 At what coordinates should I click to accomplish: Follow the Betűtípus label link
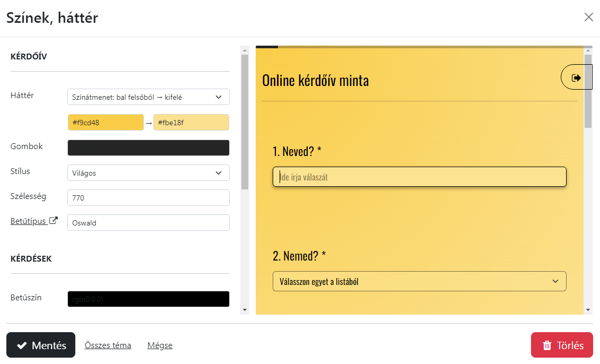(28, 221)
